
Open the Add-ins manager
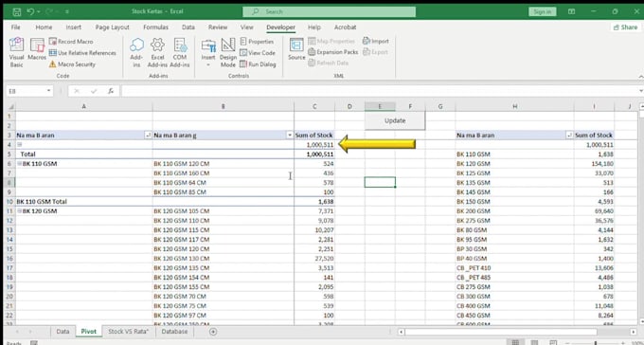tap(136, 53)
